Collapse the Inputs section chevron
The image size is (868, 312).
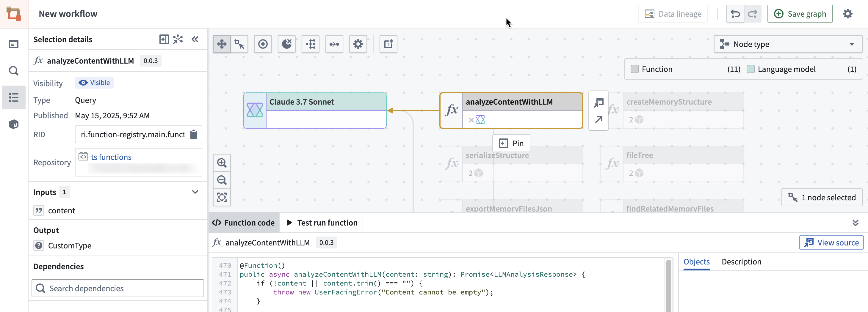195,192
